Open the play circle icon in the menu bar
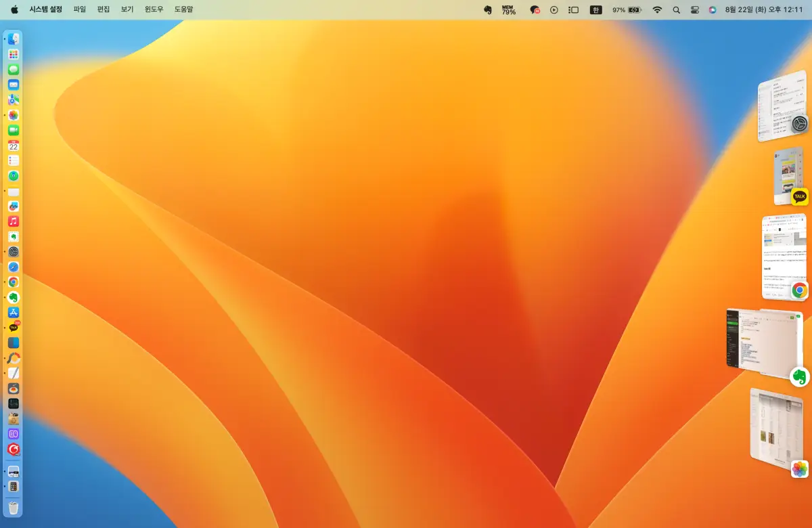Screen dimensions: 812x528 point(554,10)
